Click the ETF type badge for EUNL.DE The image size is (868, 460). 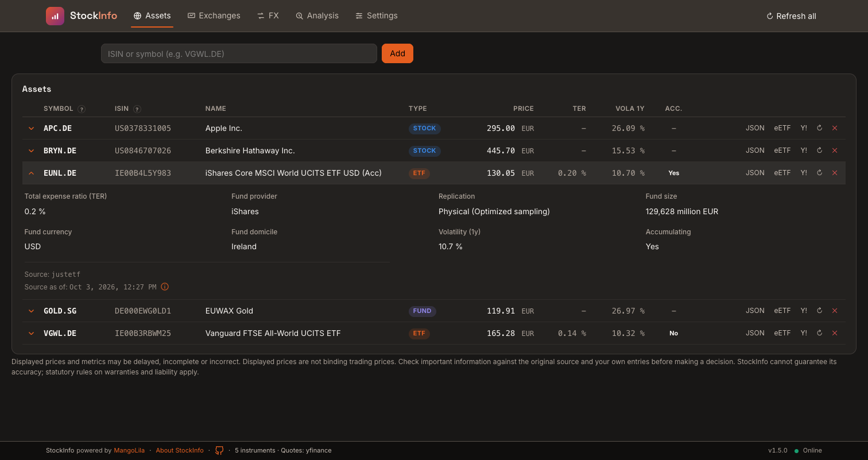tap(419, 173)
